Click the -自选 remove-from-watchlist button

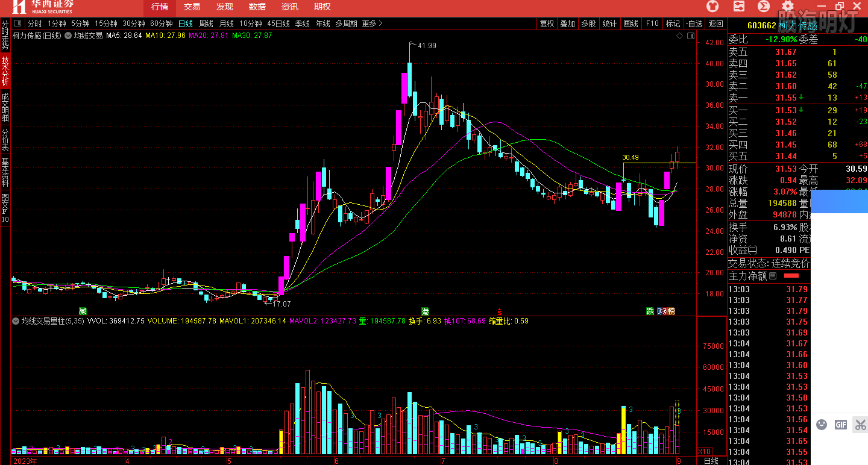pyautogui.click(x=694, y=24)
